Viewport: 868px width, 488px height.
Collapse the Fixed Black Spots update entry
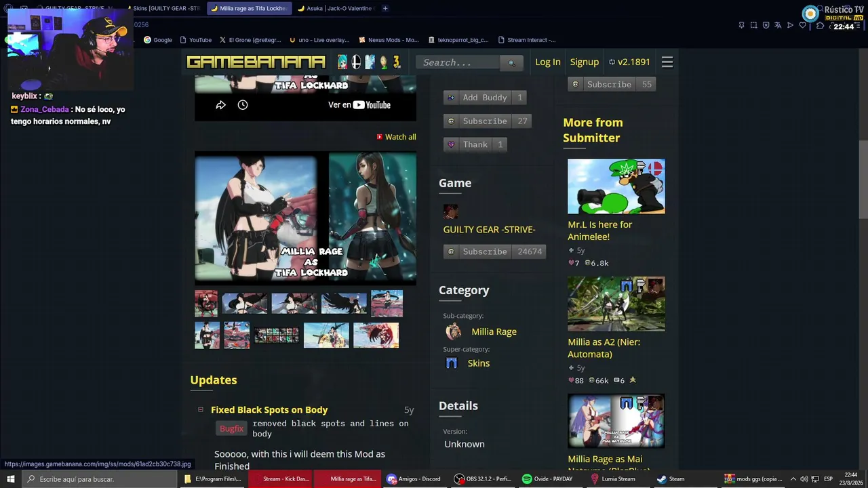[x=200, y=409]
